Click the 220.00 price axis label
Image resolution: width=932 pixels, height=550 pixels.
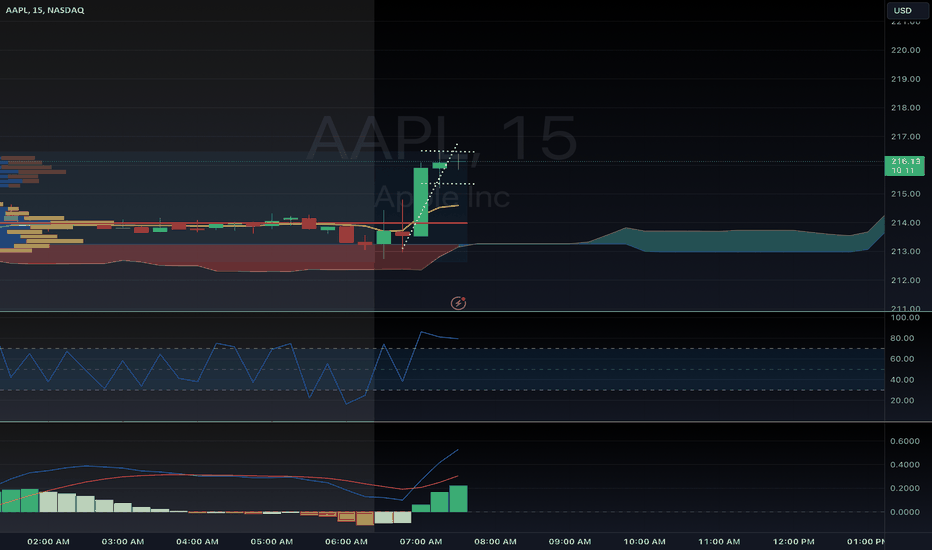(x=905, y=50)
